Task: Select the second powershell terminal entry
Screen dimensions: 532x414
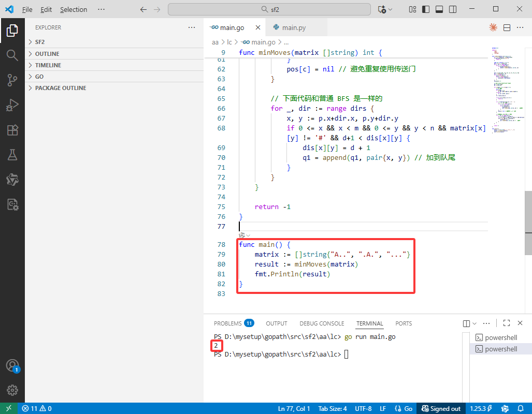Action: (x=500, y=349)
